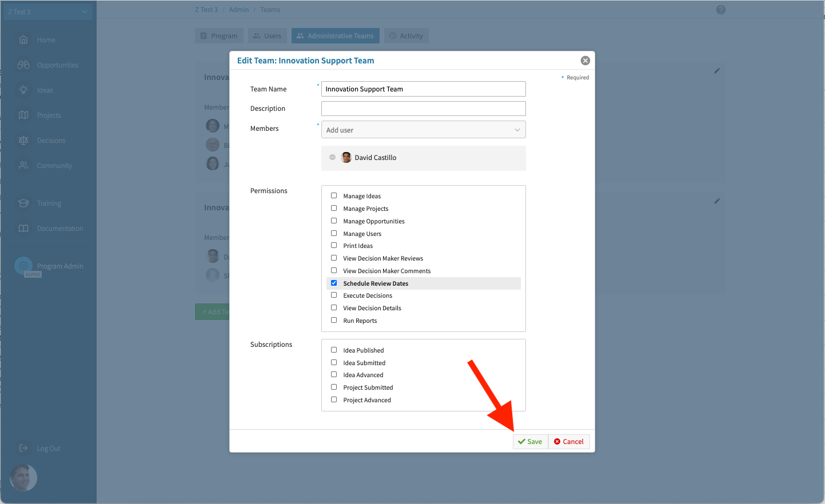Image resolution: width=825 pixels, height=504 pixels.
Task: Check View Decision Maker Comments
Action: (x=334, y=270)
